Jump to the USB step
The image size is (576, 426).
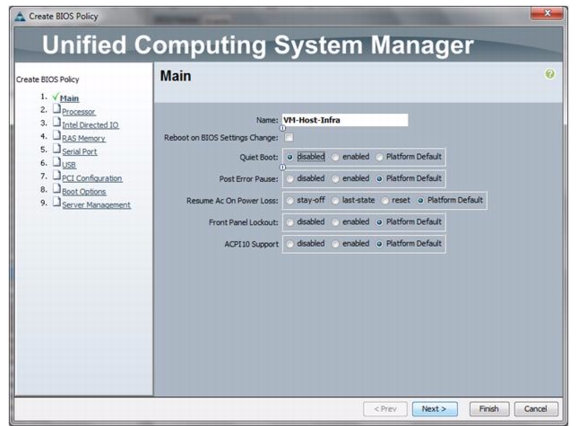[x=69, y=165]
